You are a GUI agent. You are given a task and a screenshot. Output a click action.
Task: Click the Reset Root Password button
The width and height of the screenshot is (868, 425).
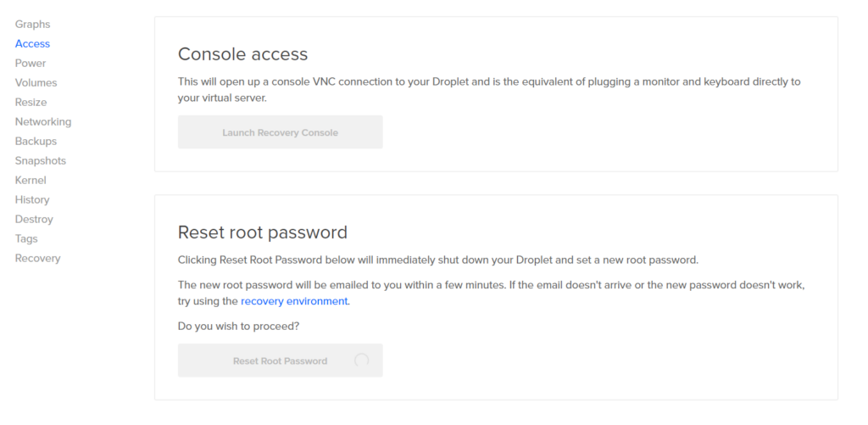click(x=280, y=361)
